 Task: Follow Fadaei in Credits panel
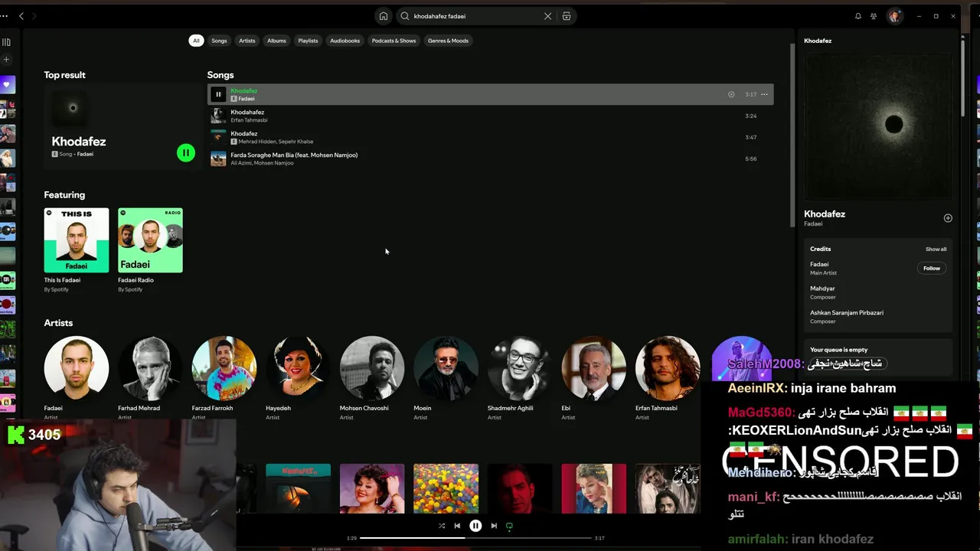932,269
